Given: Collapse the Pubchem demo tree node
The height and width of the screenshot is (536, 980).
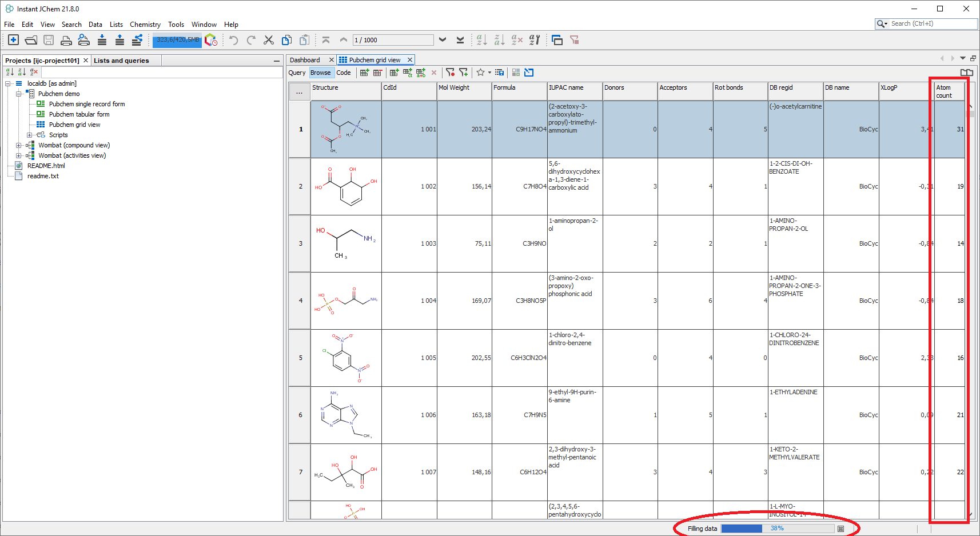Looking at the screenshot, I should 18,94.
